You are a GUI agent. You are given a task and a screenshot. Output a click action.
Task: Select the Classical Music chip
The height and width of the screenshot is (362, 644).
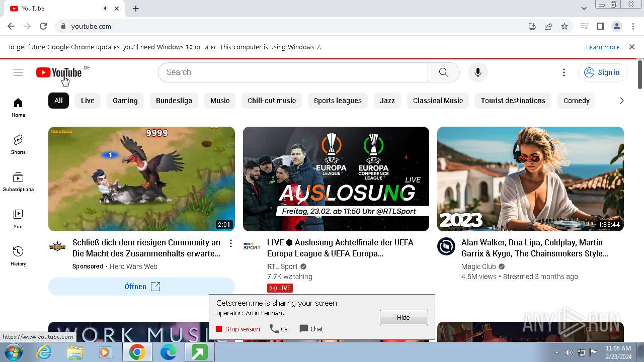(438, 101)
